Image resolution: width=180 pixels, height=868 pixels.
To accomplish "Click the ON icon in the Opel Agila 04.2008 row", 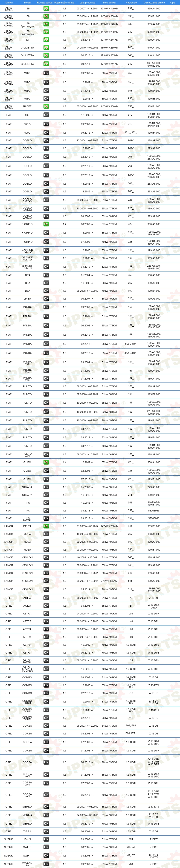I will (46, 606).
